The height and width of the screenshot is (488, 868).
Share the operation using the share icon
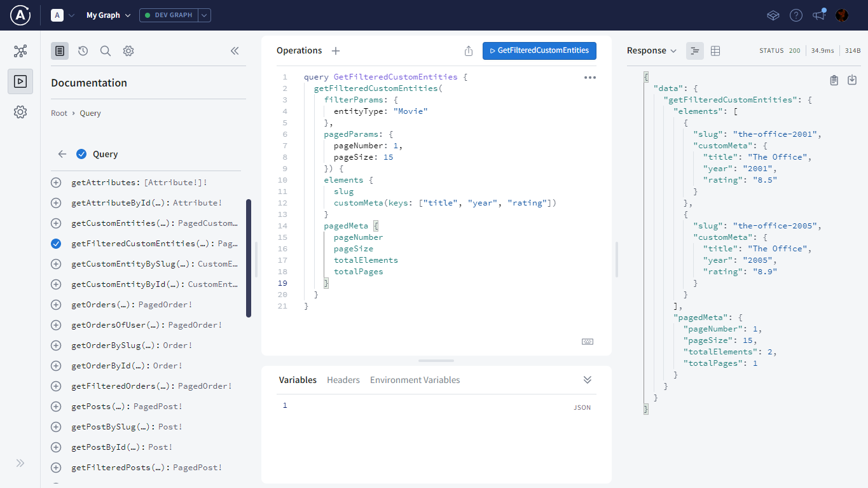point(469,51)
